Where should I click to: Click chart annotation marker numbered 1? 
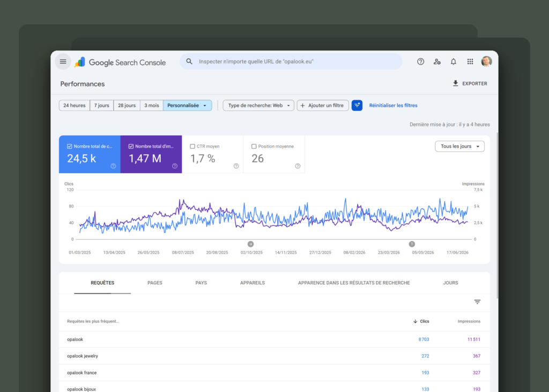point(412,244)
